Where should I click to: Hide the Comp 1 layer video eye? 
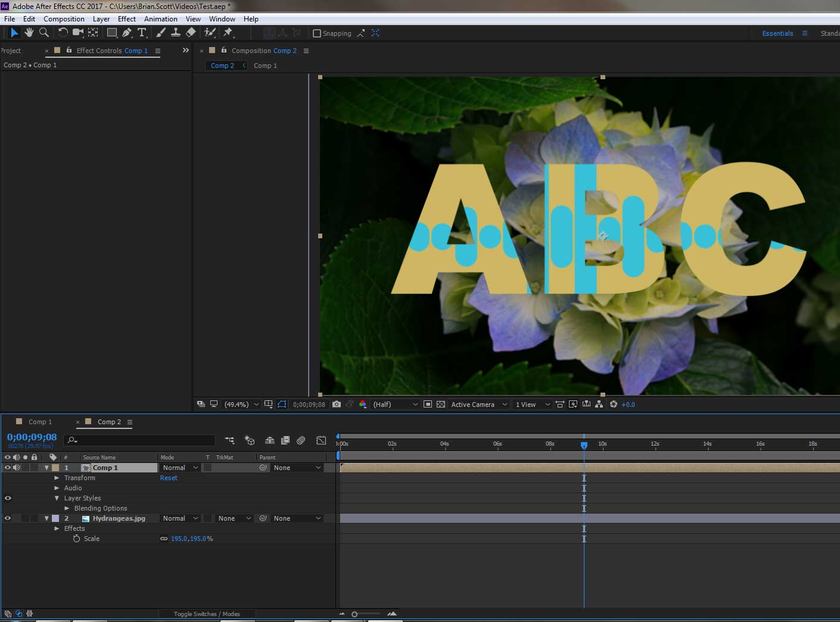(8, 468)
